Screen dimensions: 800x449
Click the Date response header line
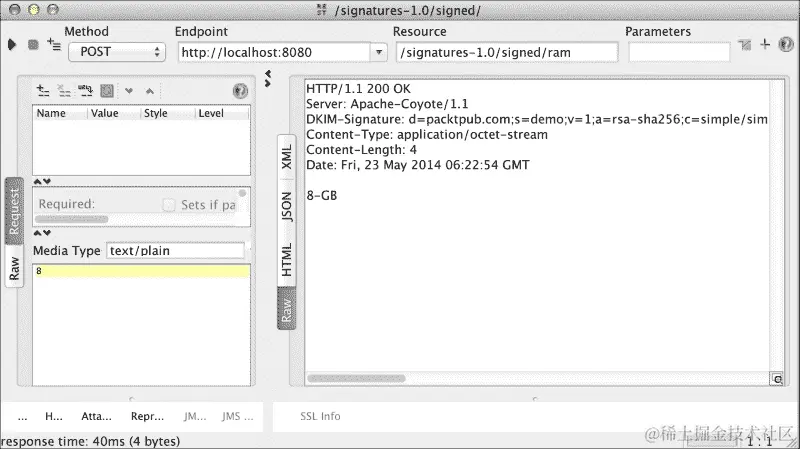pyautogui.click(x=418, y=165)
